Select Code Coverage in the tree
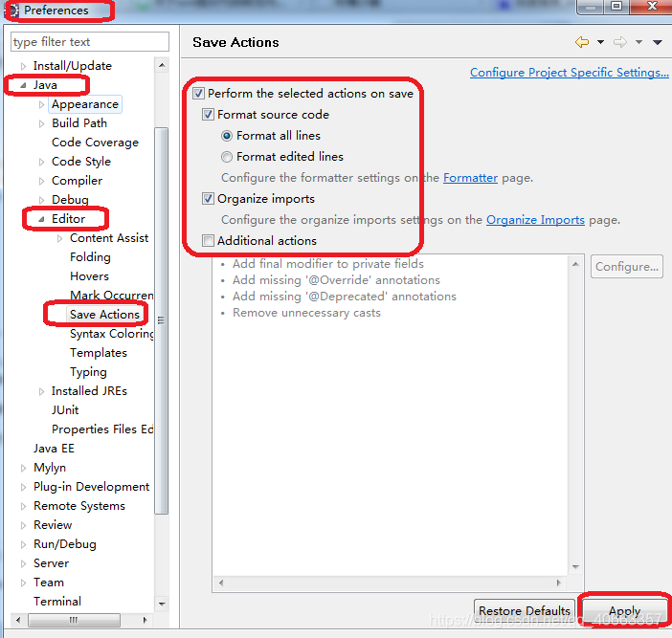 tap(95, 143)
